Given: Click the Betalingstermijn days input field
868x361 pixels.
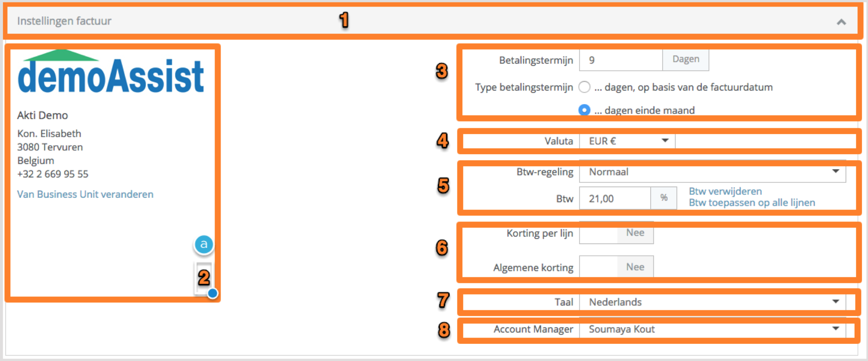Looking at the screenshot, I should (x=621, y=60).
